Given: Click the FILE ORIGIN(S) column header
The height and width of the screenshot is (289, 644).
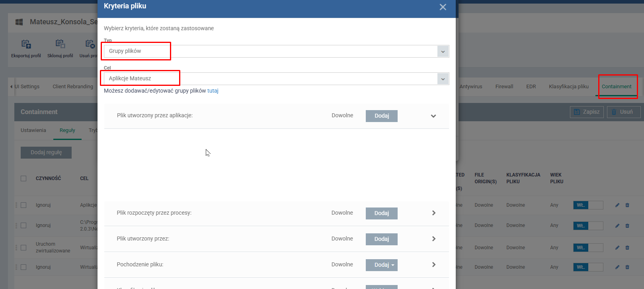Looking at the screenshot, I should [486, 178].
